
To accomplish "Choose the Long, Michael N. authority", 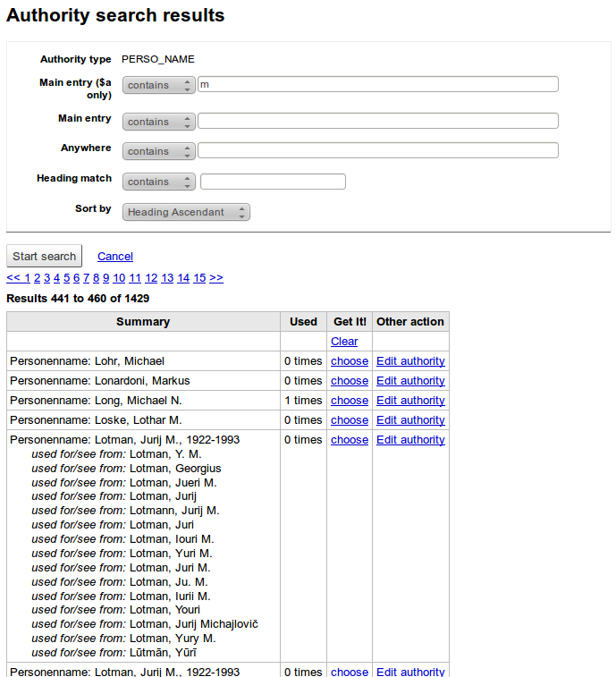I will pyautogui.click(x=349, y=401).
